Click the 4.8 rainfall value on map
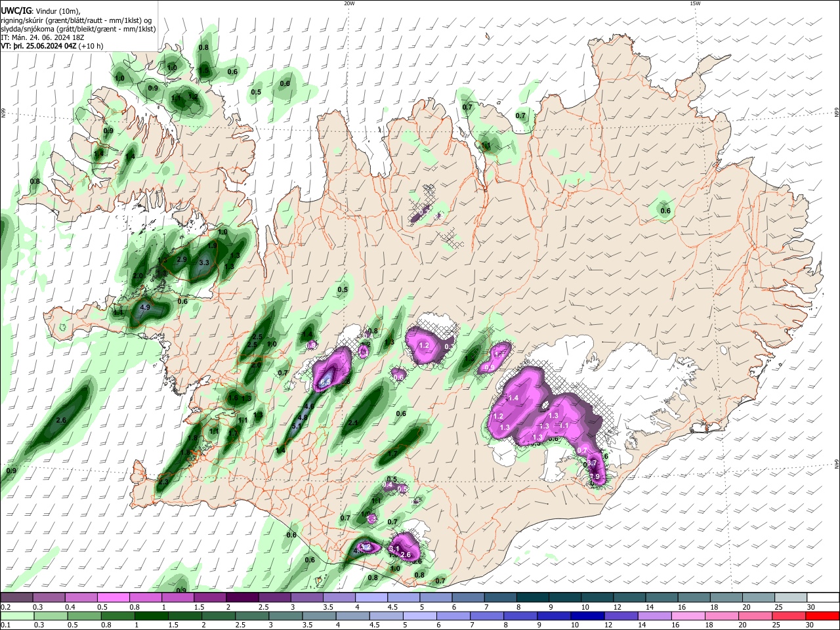 pyautogui.click(x=303, y=417)
